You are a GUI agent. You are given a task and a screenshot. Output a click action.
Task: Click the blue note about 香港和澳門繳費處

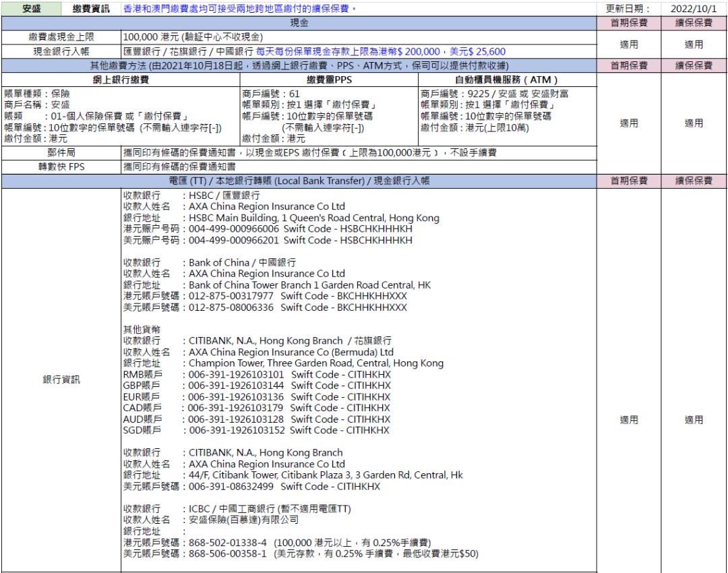(239, 8)
